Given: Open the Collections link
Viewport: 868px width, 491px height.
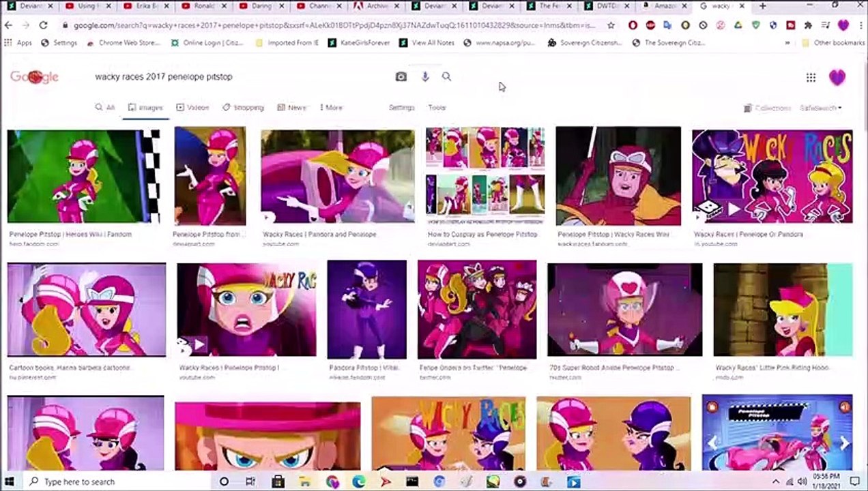Looking at the screenshot, I should coord(768,108).
